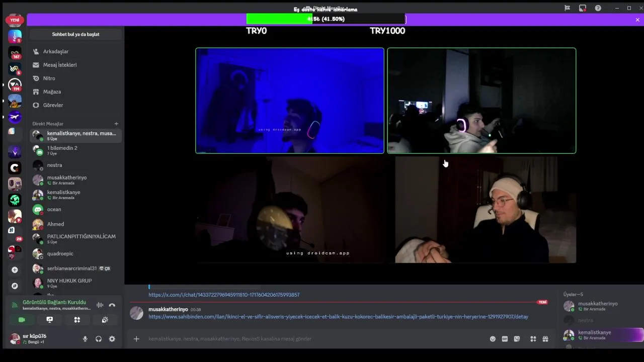The width and height of the screenshot is (644, 362).
Task: Open the DM with nestra
Action: tap(75, 165)
